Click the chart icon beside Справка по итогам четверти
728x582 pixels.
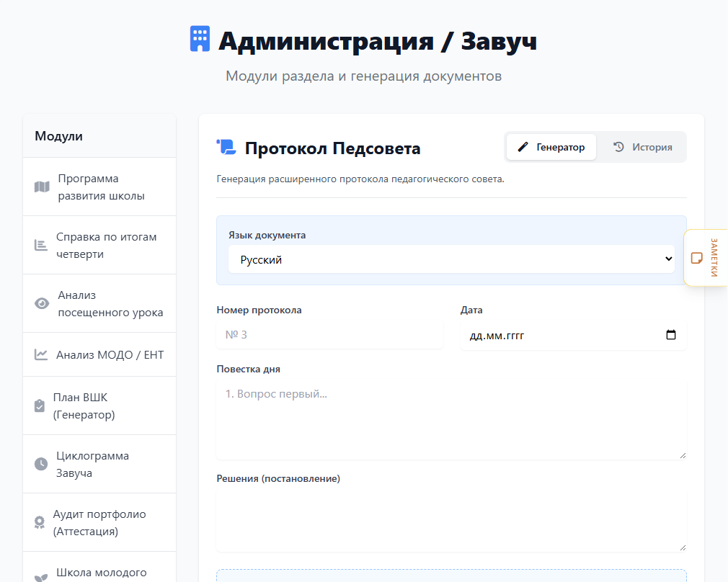point(41,245)
